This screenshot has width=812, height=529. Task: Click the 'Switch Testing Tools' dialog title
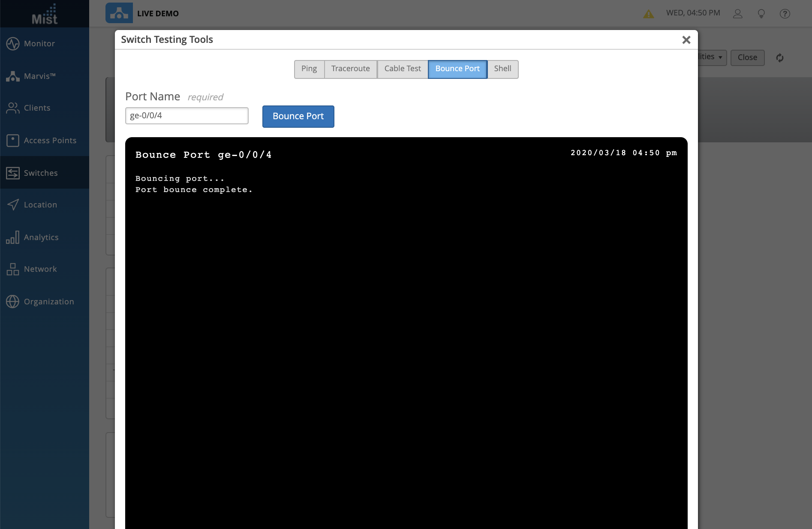167,40
